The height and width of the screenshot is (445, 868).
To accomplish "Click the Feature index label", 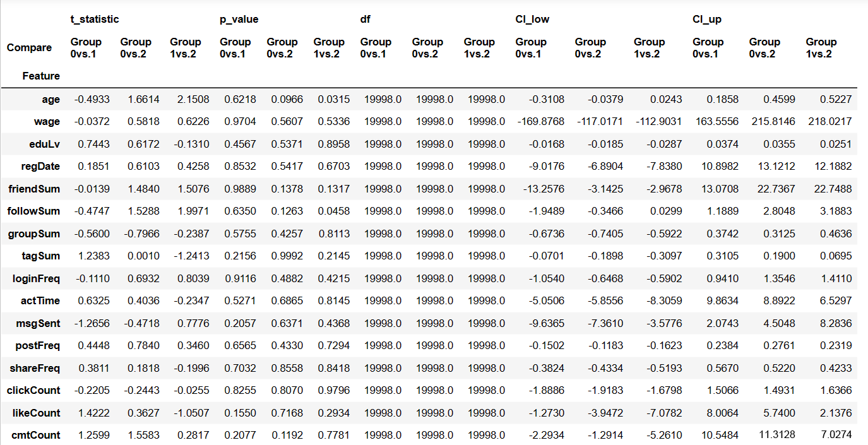I will point(41,76).
